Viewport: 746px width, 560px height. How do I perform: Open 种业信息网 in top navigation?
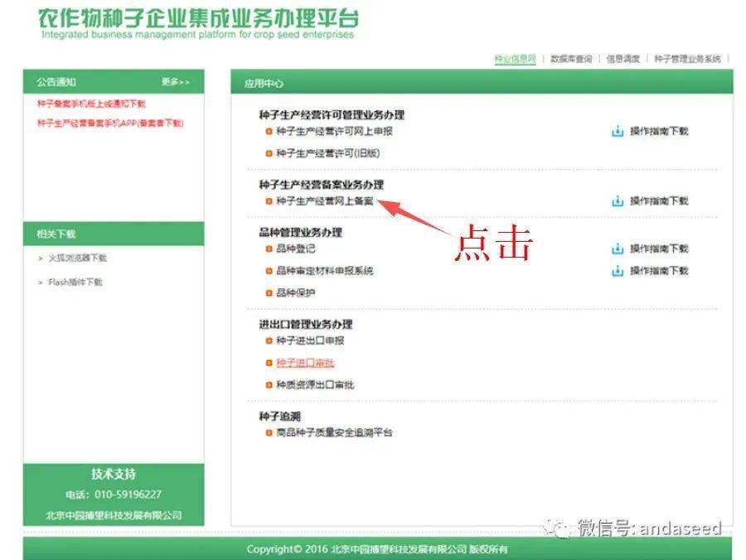pyautogui.click(x=515, y=60)
